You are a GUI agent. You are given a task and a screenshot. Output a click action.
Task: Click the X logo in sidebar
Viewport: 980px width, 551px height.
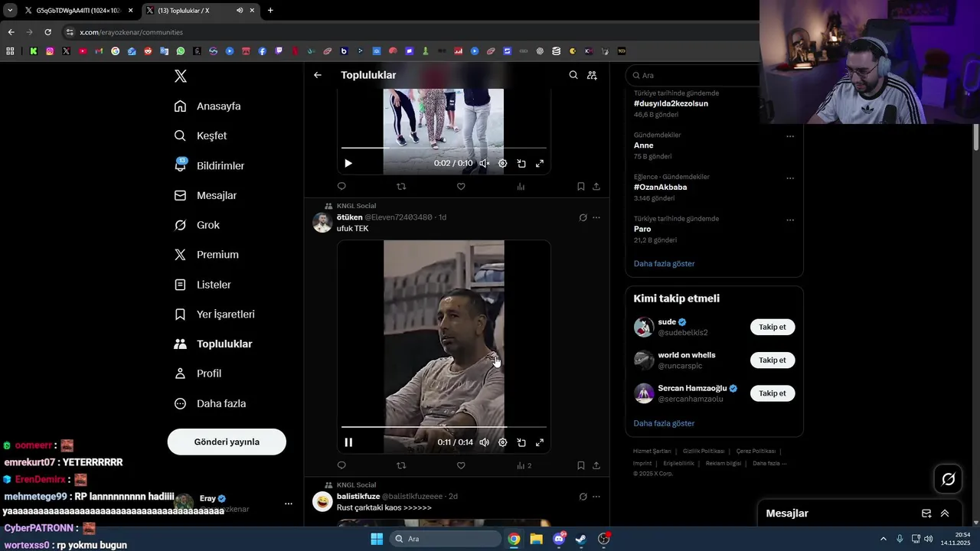click(181, 76)
